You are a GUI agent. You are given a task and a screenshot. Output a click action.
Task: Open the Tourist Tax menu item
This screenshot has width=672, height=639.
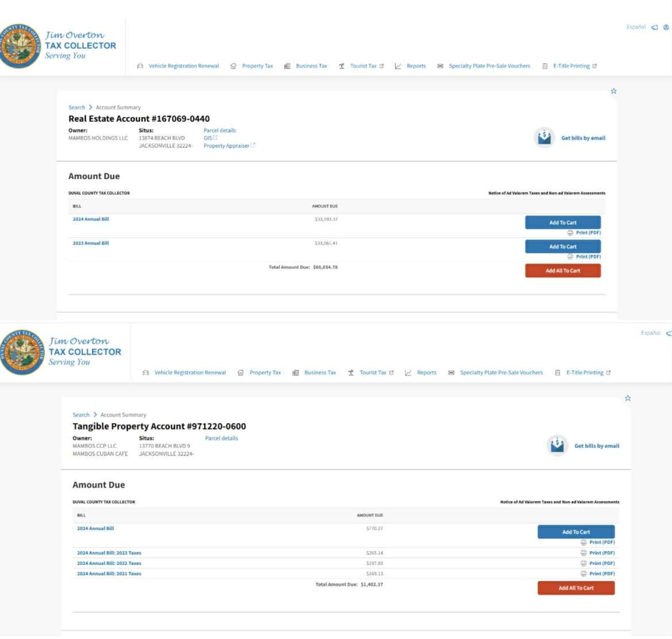(x=363, y=66)
